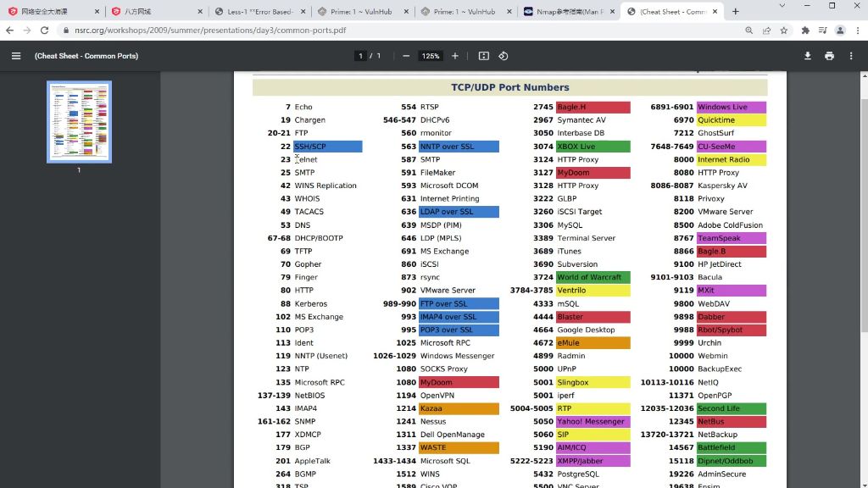Click the Yahoo! Messenger entry
The image size is (868, 488).
click(593, 422)
